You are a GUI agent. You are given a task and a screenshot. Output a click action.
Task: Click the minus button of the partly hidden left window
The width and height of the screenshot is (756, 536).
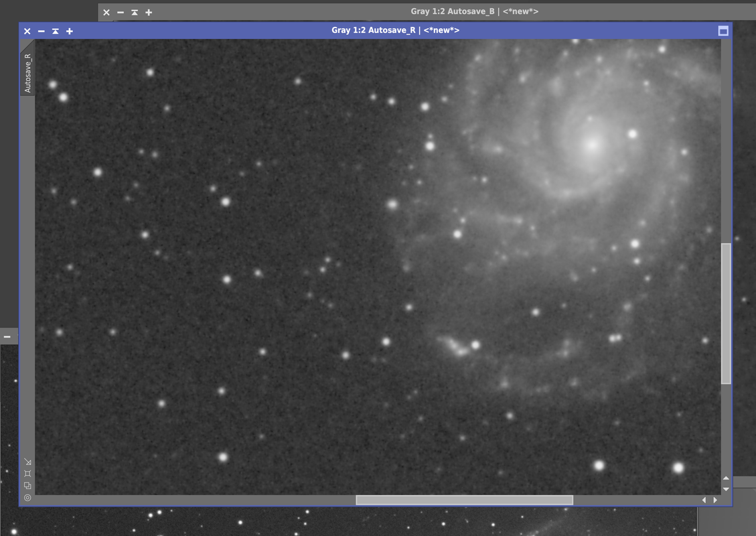7,337
